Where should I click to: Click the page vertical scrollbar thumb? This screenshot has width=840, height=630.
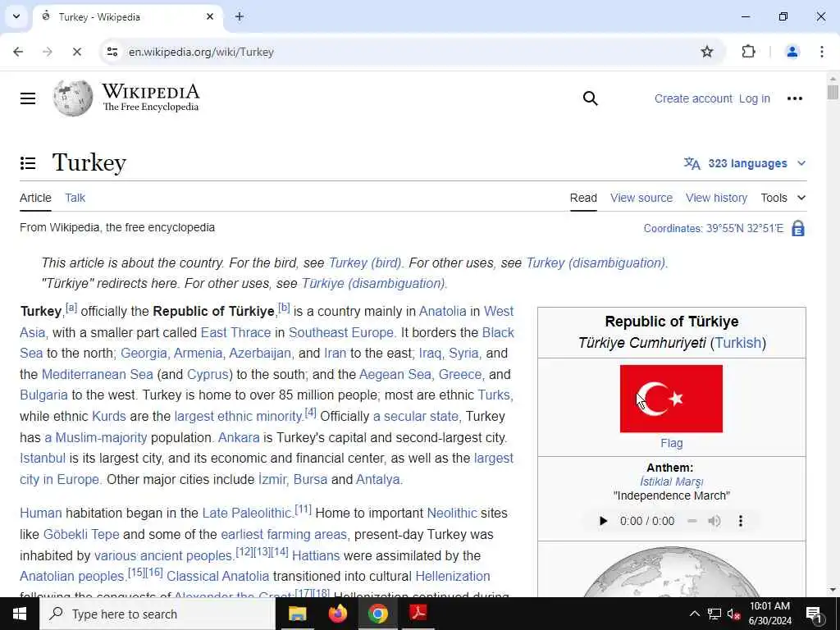click(832, 92)
